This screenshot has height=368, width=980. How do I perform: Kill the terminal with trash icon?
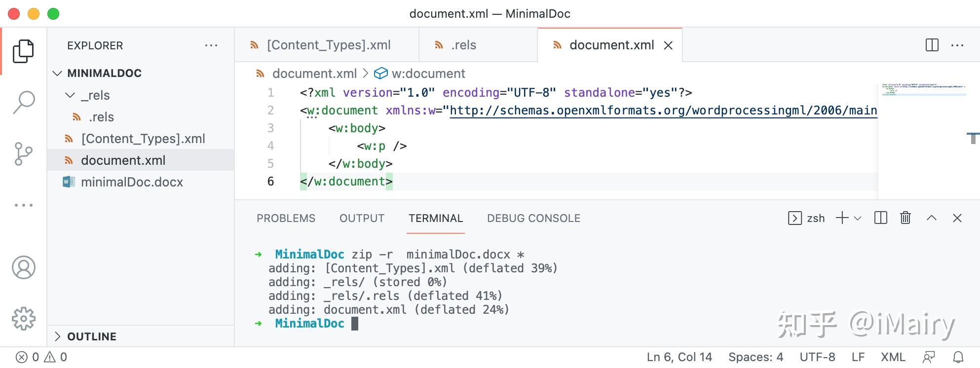[x=905, y=218]
